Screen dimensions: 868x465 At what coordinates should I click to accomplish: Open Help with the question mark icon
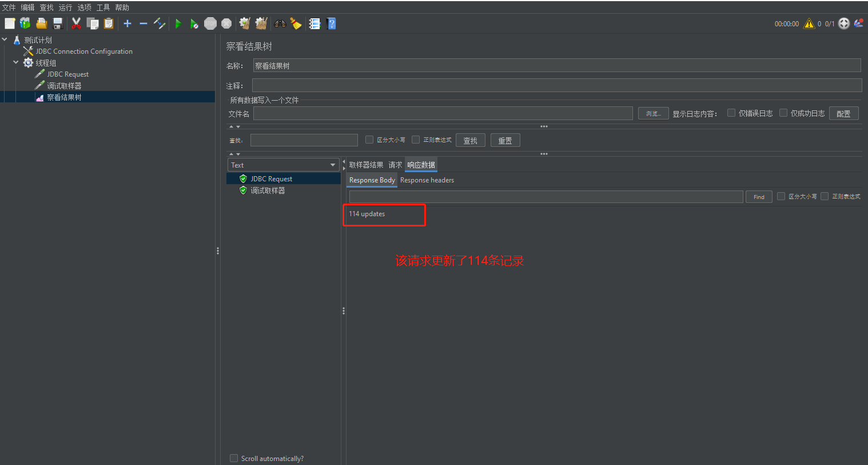click(331, 23)
